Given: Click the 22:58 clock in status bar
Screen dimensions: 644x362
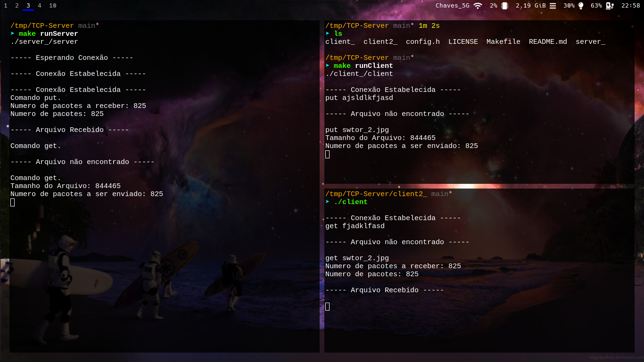Looking at the screenshot, I should (632, 6).
